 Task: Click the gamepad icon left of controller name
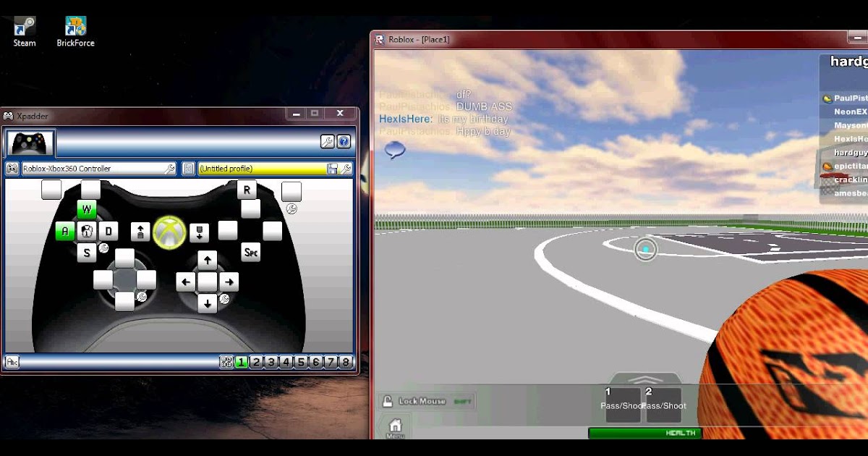12,169
